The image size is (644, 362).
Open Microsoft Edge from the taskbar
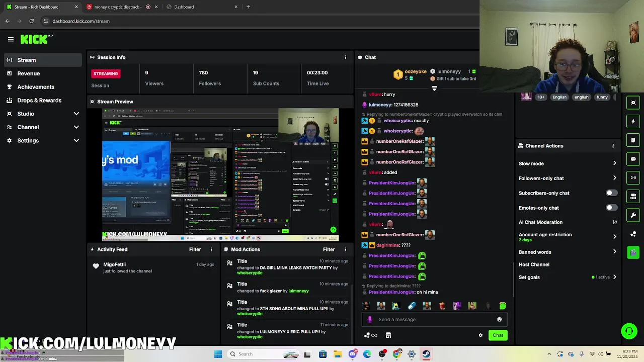(x=367, y=354)
